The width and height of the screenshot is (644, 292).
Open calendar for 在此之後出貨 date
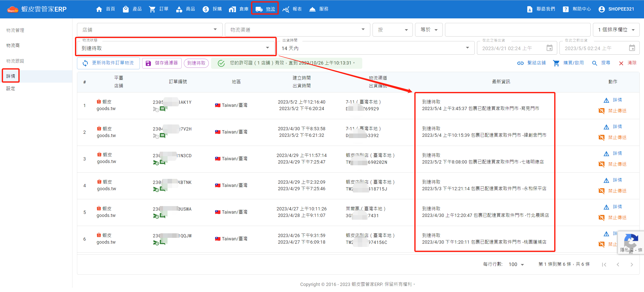click(x=549, y=48)
